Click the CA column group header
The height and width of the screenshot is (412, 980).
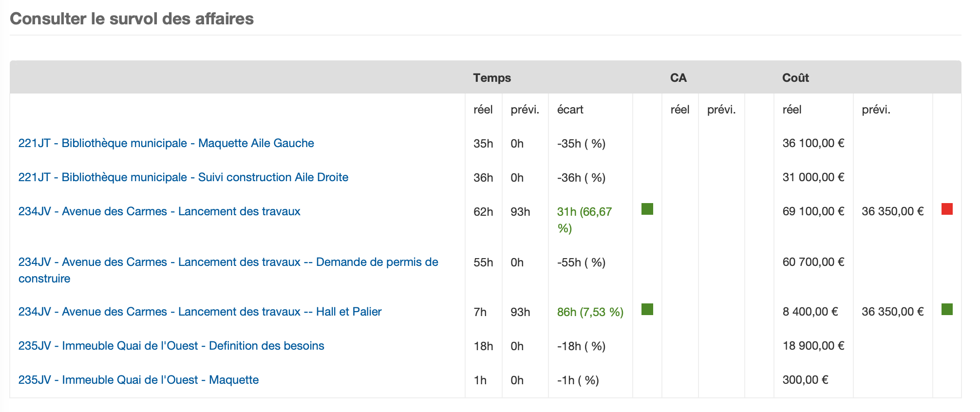click(x=678, y=78)
